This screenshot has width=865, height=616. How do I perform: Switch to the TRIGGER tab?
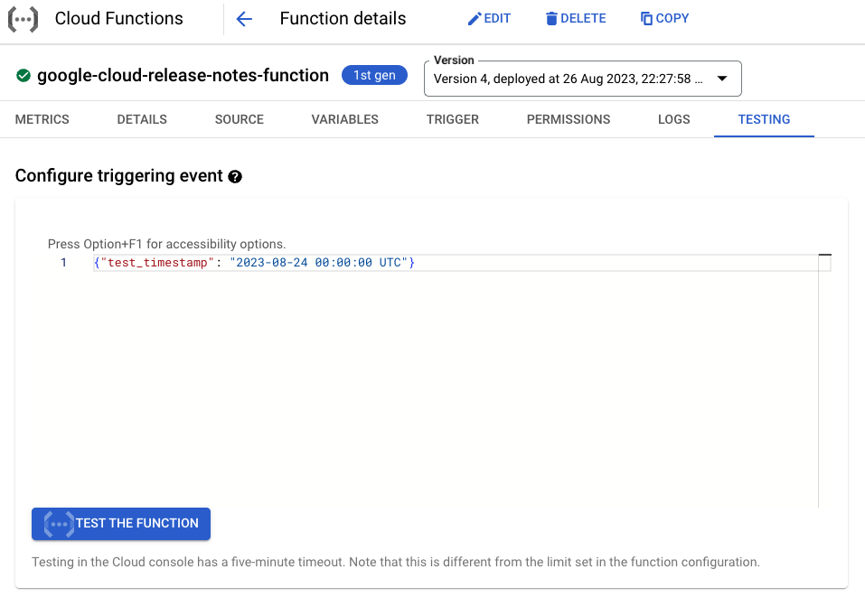click(x=452, y=119)
